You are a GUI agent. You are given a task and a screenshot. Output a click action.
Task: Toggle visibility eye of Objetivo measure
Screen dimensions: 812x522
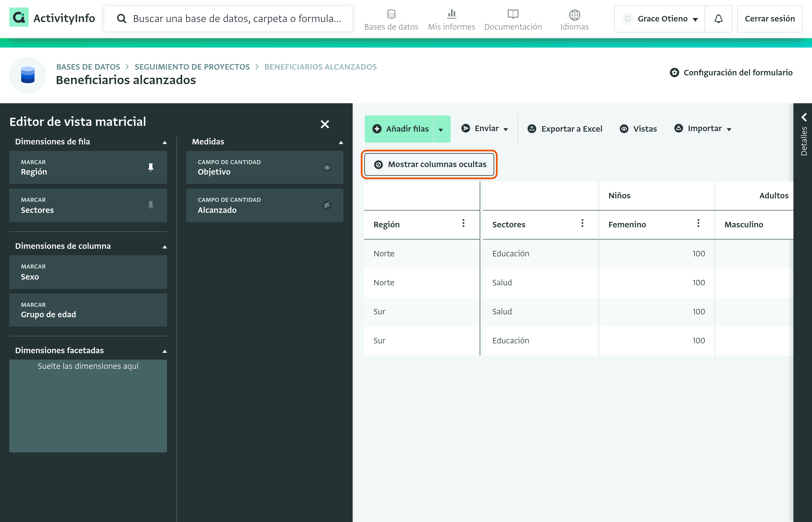pos(327,167)
